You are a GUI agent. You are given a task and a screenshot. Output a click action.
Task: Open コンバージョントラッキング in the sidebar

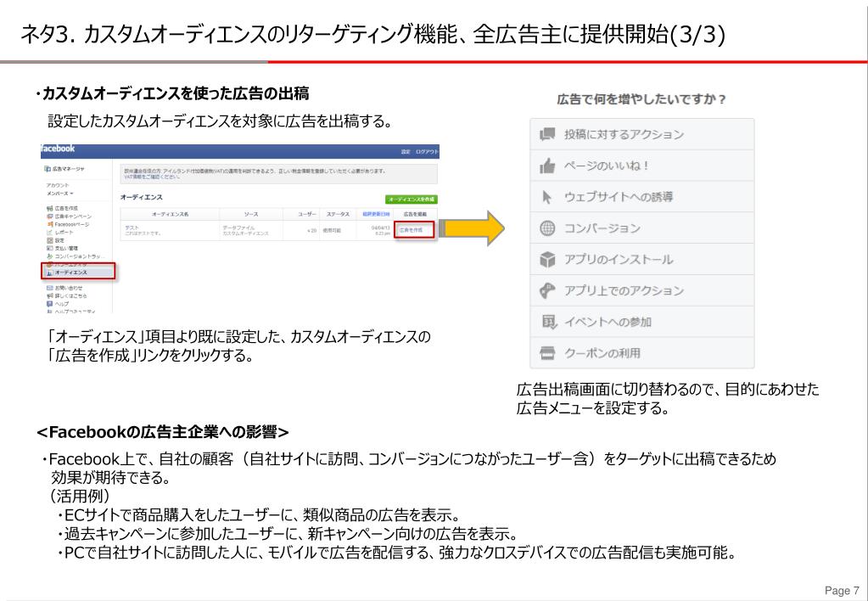pos(76,256)
